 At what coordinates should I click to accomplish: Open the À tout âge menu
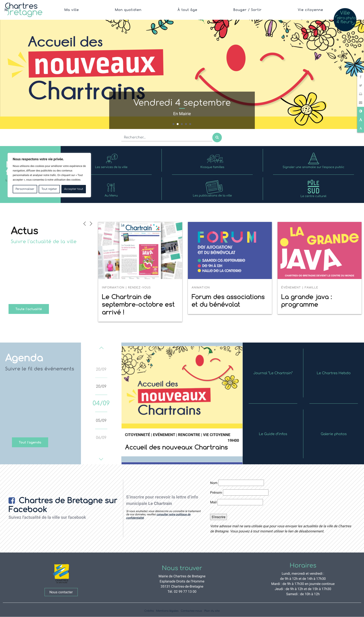pyautogui.click(x=187, y=10)
